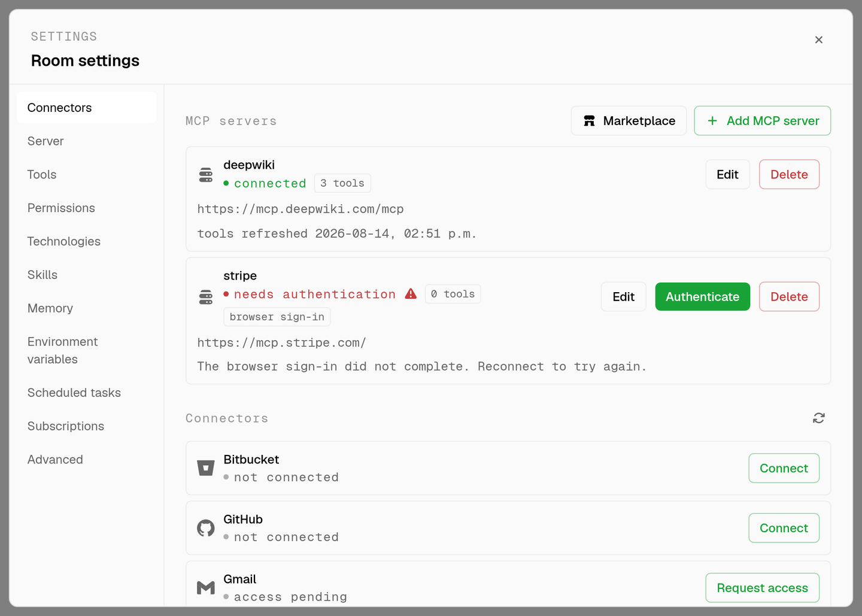Open the Connectors settings tab
The width and height of the screenshot is (862, 616).
87,108
